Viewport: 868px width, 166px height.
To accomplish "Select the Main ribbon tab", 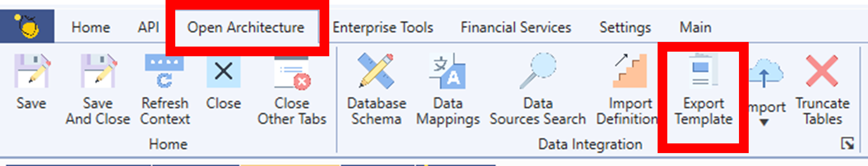I will click(695, 27).
